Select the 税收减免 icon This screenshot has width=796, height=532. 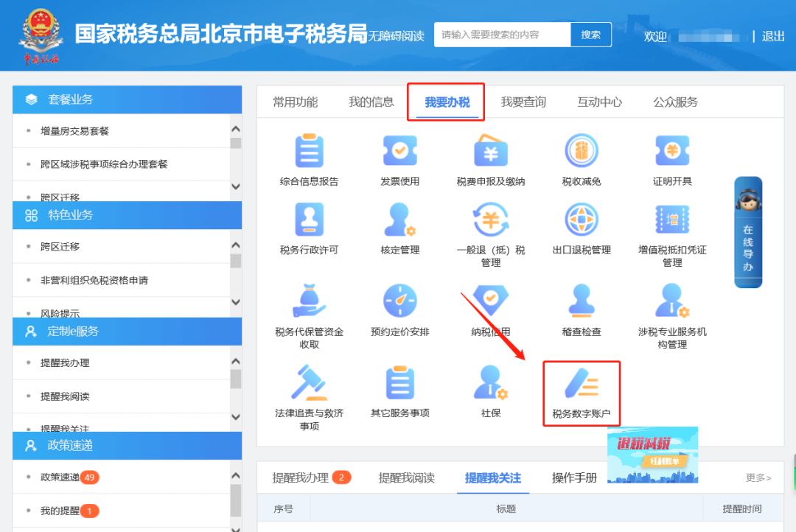coord(582,151)
